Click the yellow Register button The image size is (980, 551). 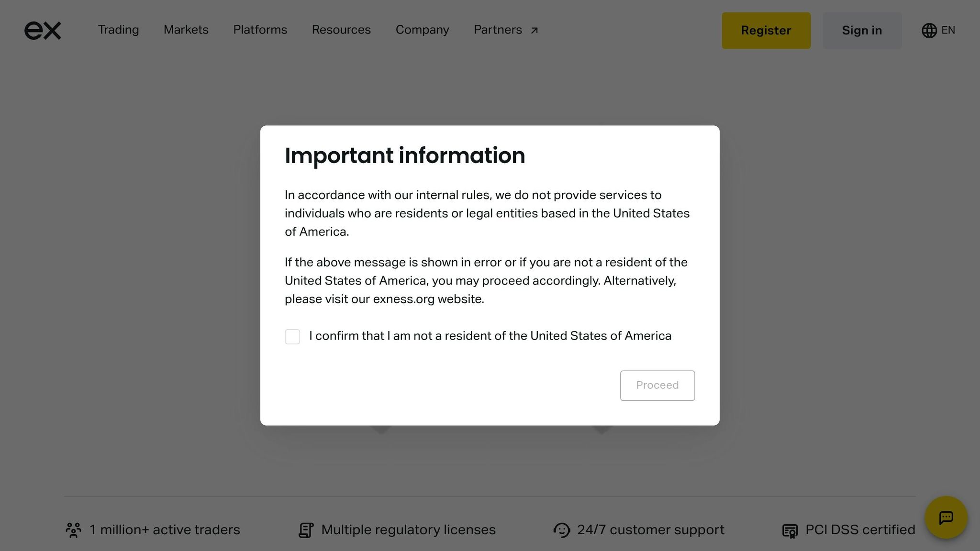click(766, 31)
